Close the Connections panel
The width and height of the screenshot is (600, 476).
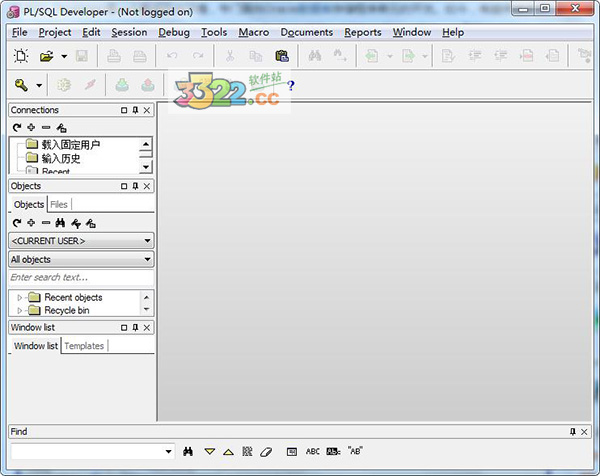(x=147, y=110)
